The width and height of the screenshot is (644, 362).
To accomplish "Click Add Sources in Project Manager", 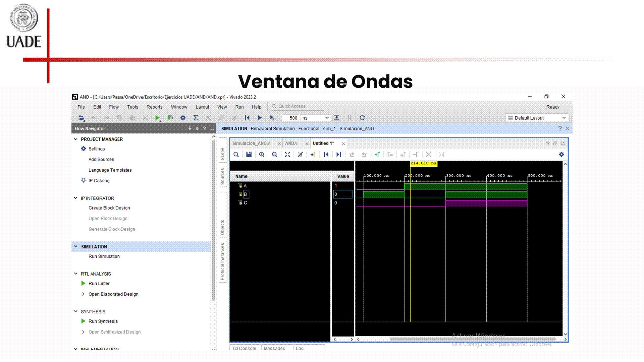I will click(101, 159).
